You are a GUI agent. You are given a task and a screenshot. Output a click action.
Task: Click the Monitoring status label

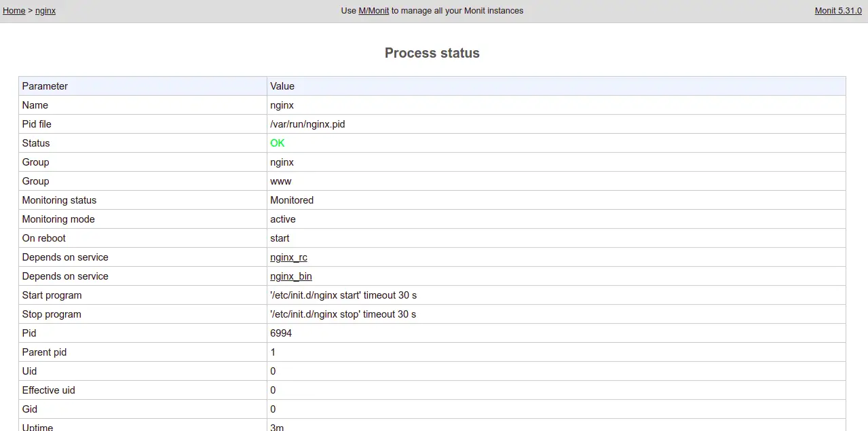[59, 200]
